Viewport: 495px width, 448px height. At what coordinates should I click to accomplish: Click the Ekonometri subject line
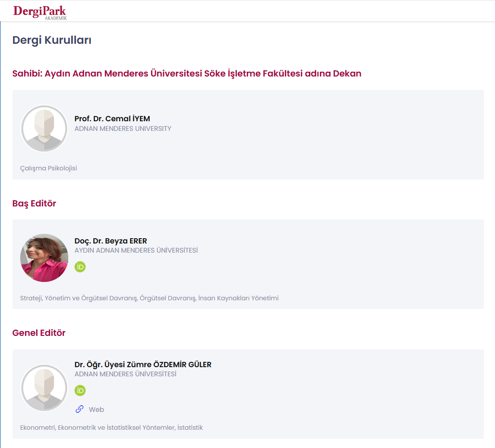(x=112, y=427)
